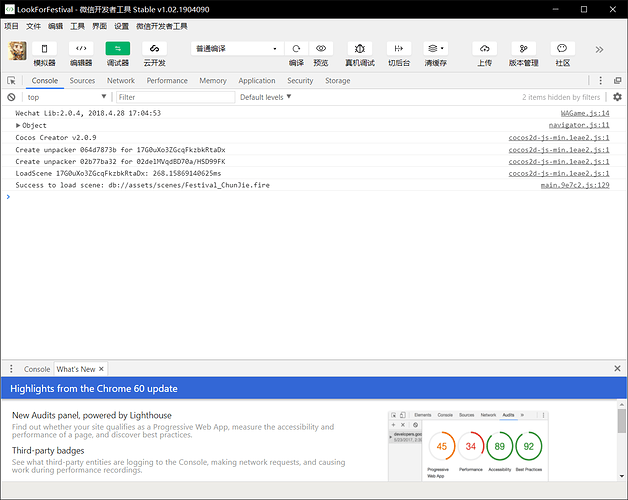Open the Default levels dropdown

click(266, 97)
